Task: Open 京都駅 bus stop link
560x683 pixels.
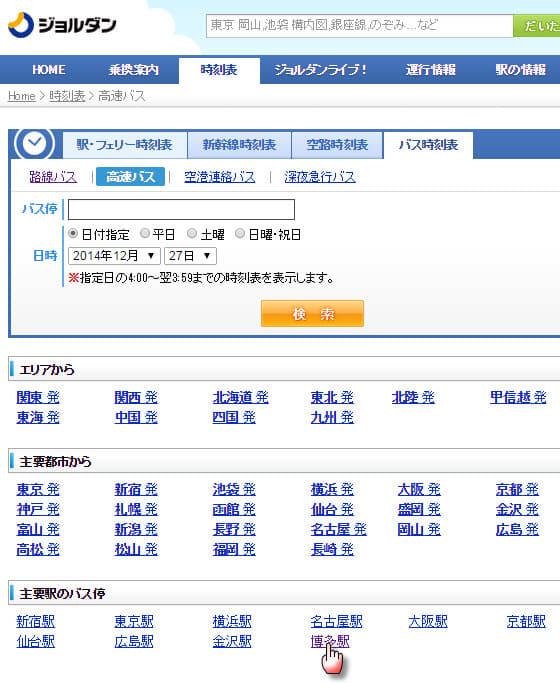Action: tap(526, 622)
